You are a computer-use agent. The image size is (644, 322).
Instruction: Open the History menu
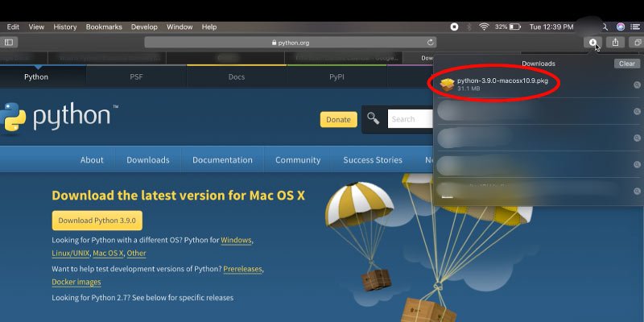tap(65, 27)
